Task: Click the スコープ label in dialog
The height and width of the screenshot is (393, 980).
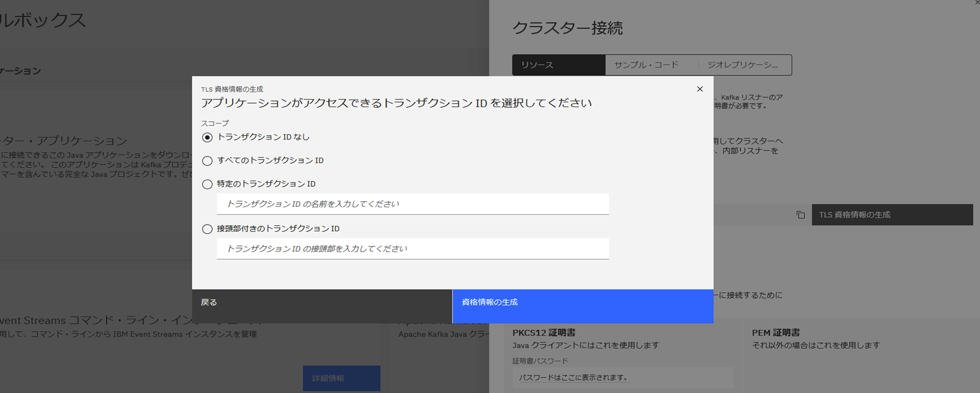Action: click(215, 123)
